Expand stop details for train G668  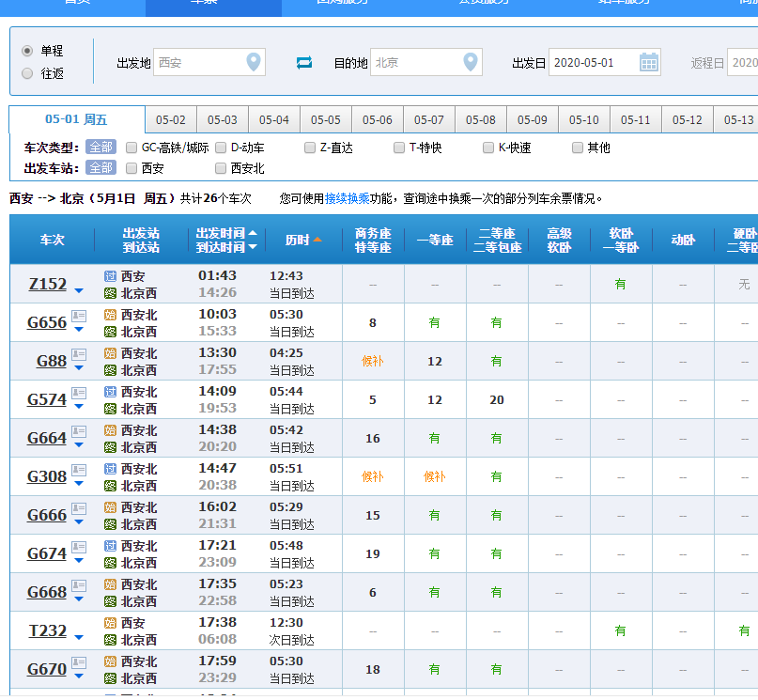click(79, 599)
